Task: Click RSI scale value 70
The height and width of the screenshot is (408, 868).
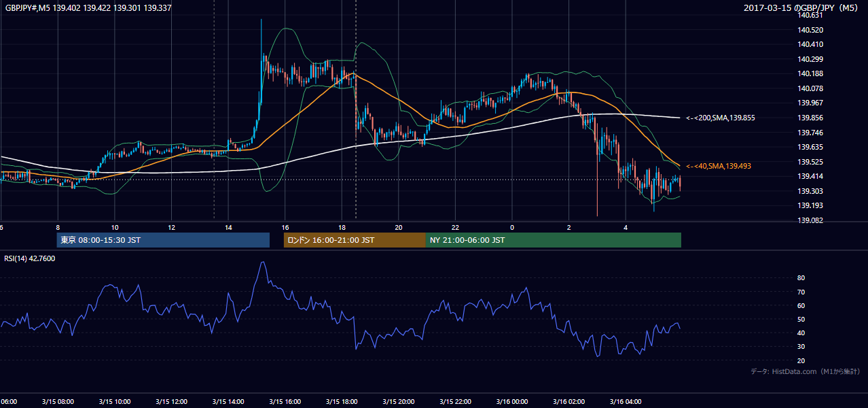Action: pyautogui.click(x=801, y=292)
